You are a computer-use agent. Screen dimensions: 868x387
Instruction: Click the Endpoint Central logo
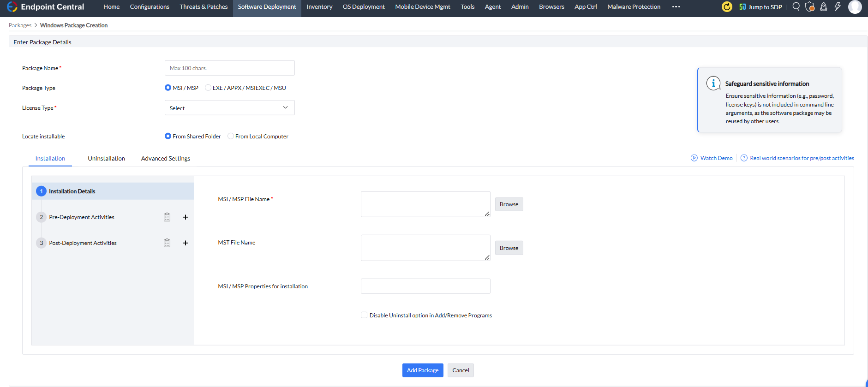click(45, 7)
